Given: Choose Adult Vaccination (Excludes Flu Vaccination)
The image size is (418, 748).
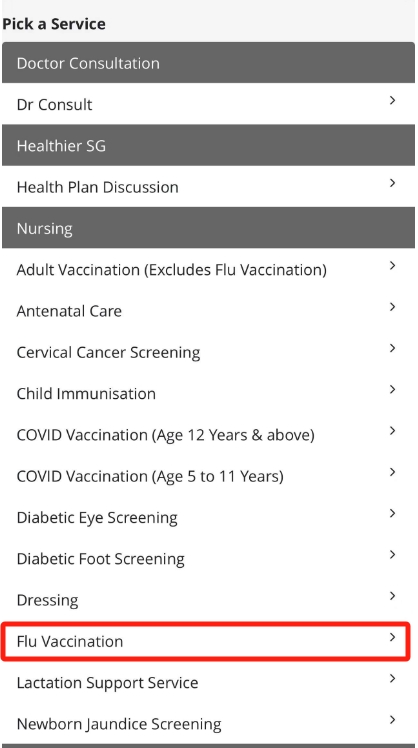Looking at the screenshot, I should pyautogui.click(x=209, y=269).
